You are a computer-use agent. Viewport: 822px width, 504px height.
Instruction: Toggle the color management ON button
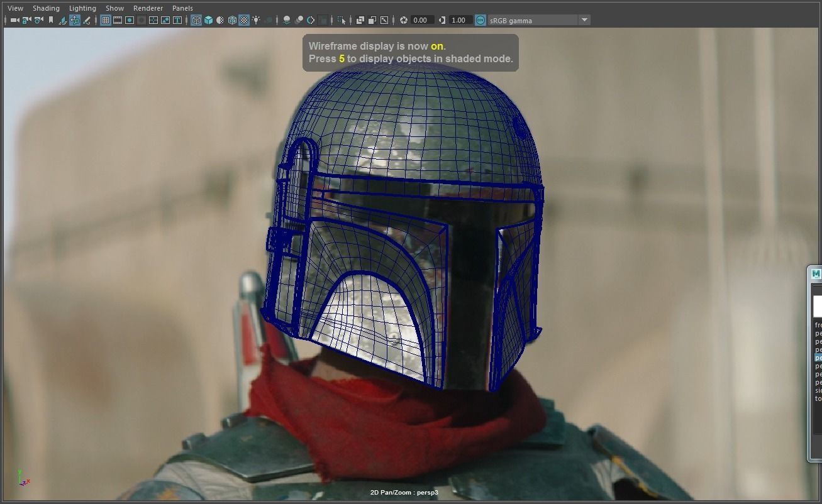(480, 20)
